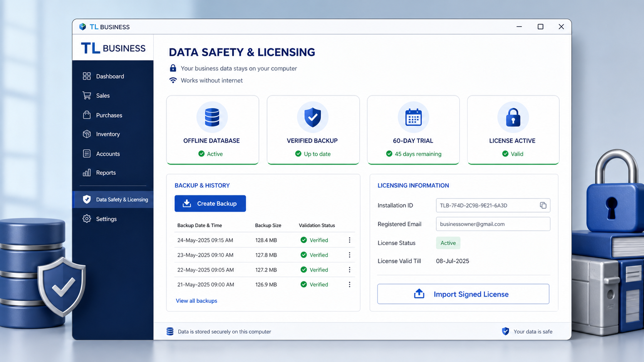Click the 127.2 MB backup size
Image resolution: width=644 pixels, height=362 pixels.
(x=266, y=270)
